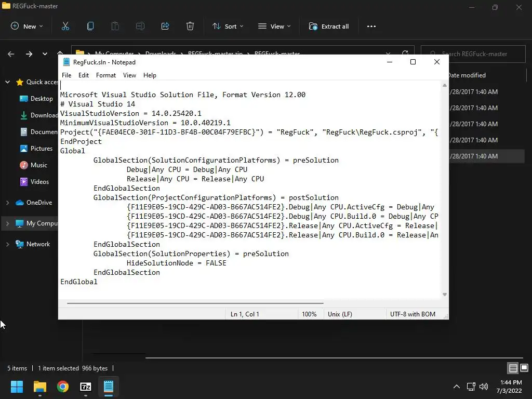
Task: Switch Explorer to large thumbnails layout
Action: [x=524, y=368]
